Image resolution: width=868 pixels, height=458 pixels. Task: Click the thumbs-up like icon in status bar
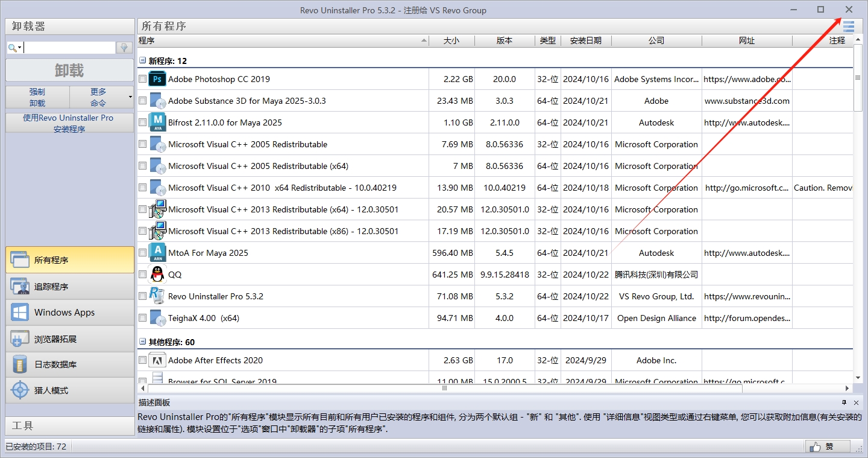click(x=816, y=447)
